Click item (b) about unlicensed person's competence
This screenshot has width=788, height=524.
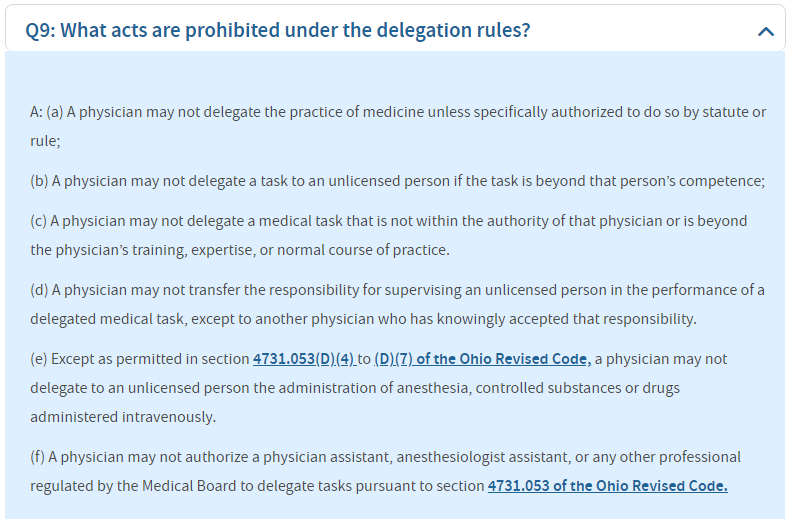coord(397,181)
